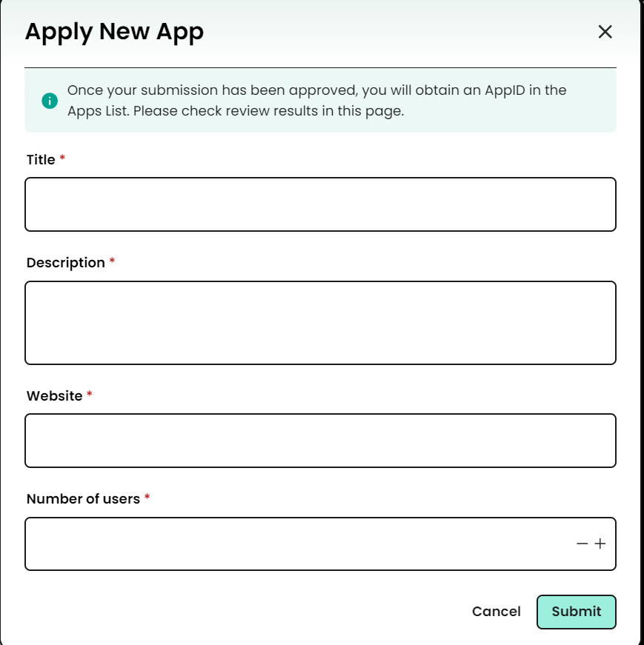Screen dimensions: 644x645
Task: Increase number of users with plus icon
Action: [600, 544]
